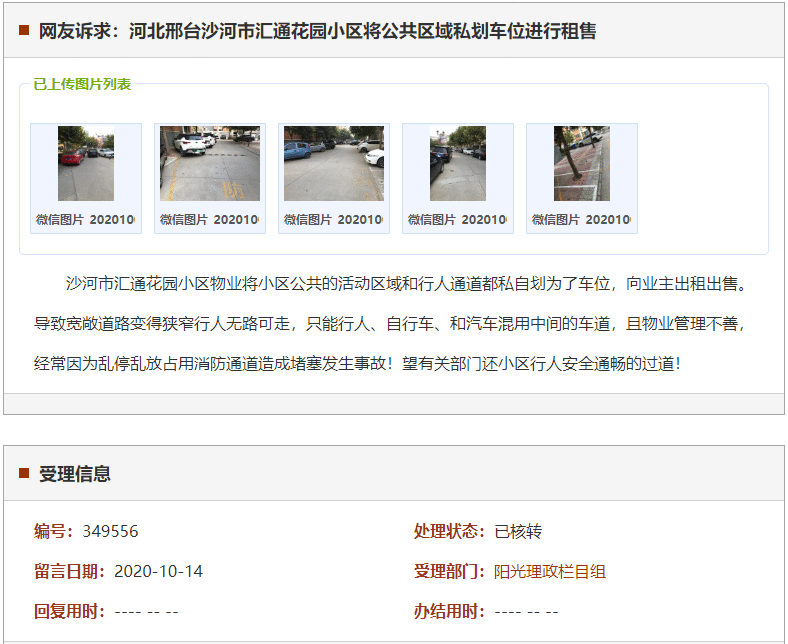The image size is (788, 644).
Task: Open the fifth uploaded photo with tree trunk
Action: coord(582,163)
